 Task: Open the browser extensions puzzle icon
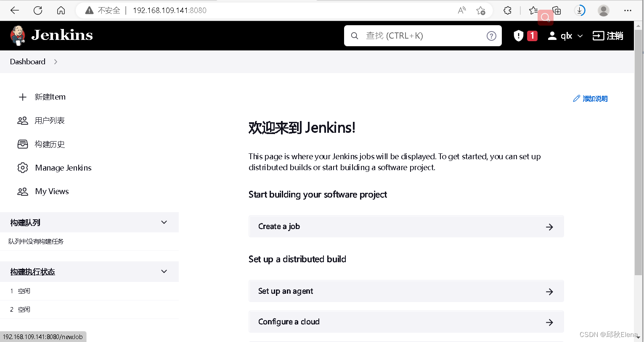(508, 11)
